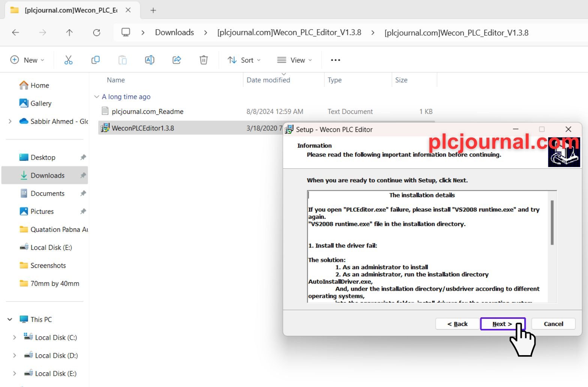The height and width of the screenshot is (387, 588).
Task: Click the pin icon beside Downloads
Action: [83, 175]
